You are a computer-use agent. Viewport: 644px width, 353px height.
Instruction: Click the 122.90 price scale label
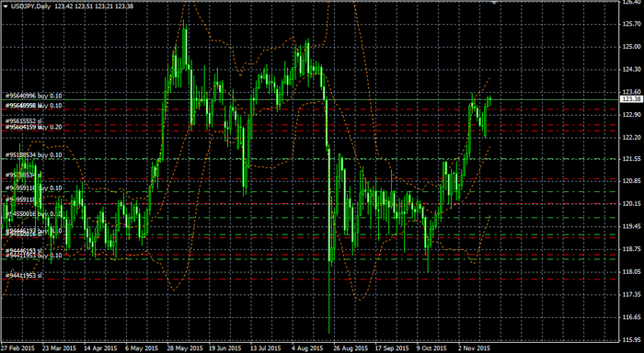632,115
